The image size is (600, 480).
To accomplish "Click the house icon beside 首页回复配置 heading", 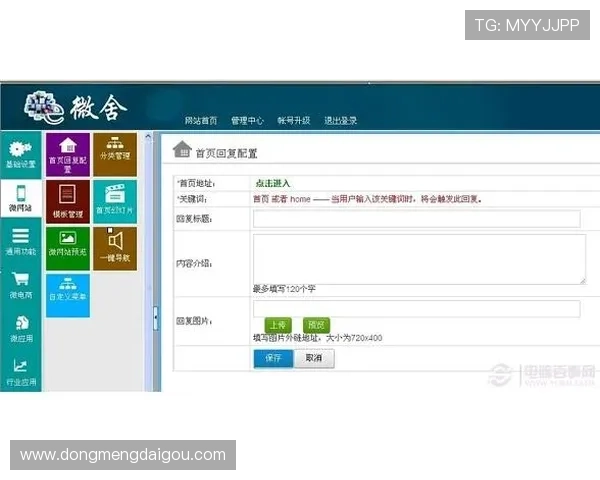I will (182, 149).
